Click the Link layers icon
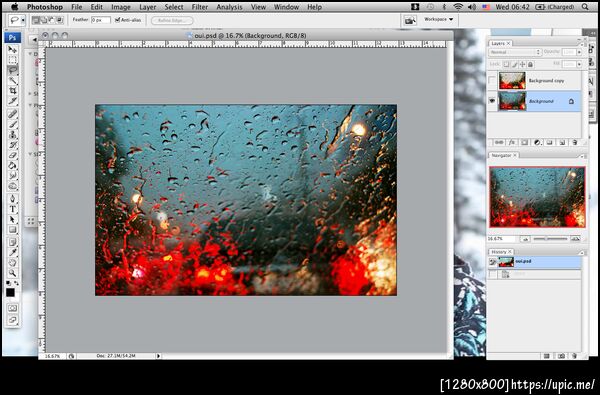 tap(499, 142)
